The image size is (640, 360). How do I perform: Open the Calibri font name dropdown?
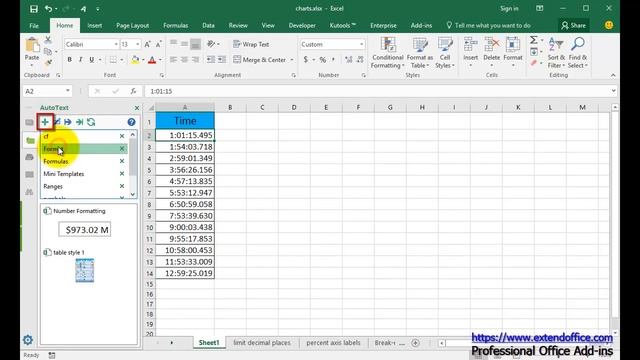click(x=116, y=44)
